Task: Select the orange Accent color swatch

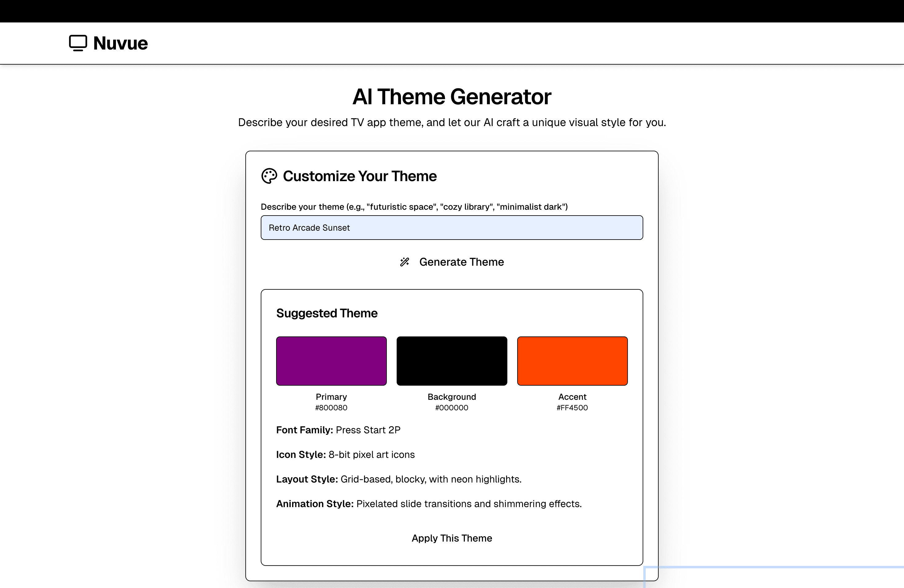Action: pos(572,361)
